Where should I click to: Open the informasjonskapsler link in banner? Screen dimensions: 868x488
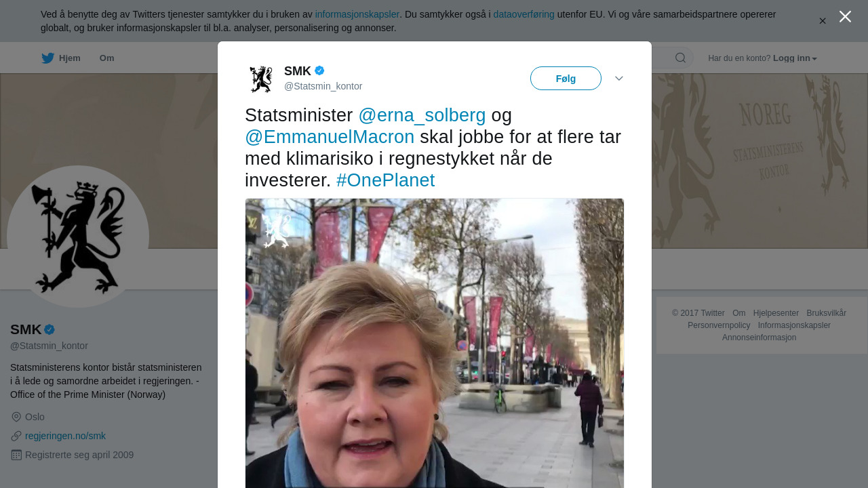click(357, 14)
